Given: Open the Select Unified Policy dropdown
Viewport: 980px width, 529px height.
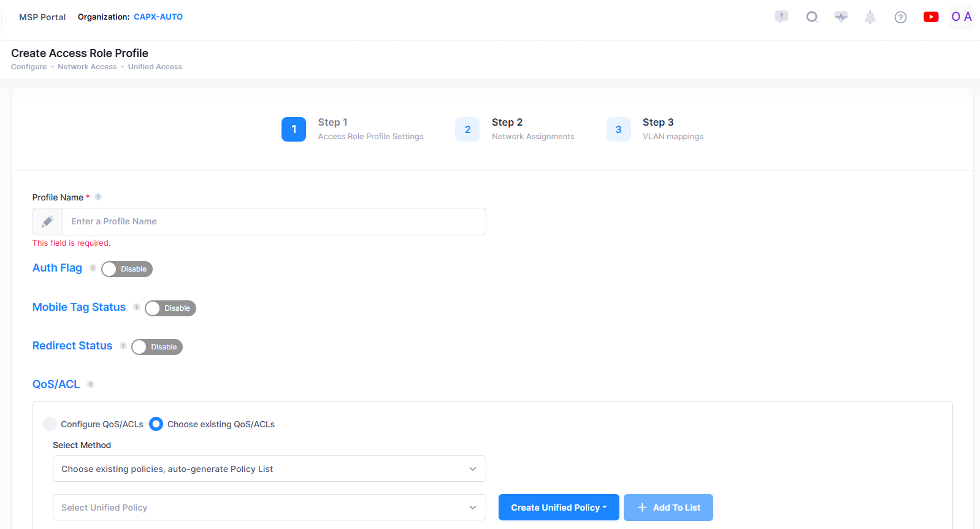Looking at the screenshot, I should [x=269, y=508].
